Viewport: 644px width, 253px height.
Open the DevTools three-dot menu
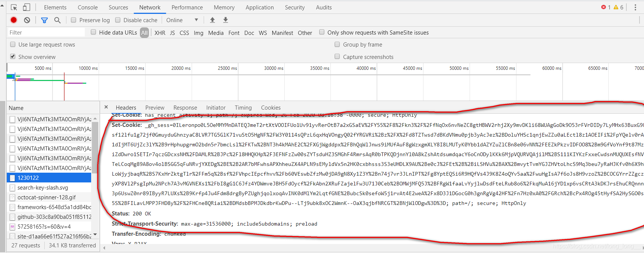[x=635, y=8]
